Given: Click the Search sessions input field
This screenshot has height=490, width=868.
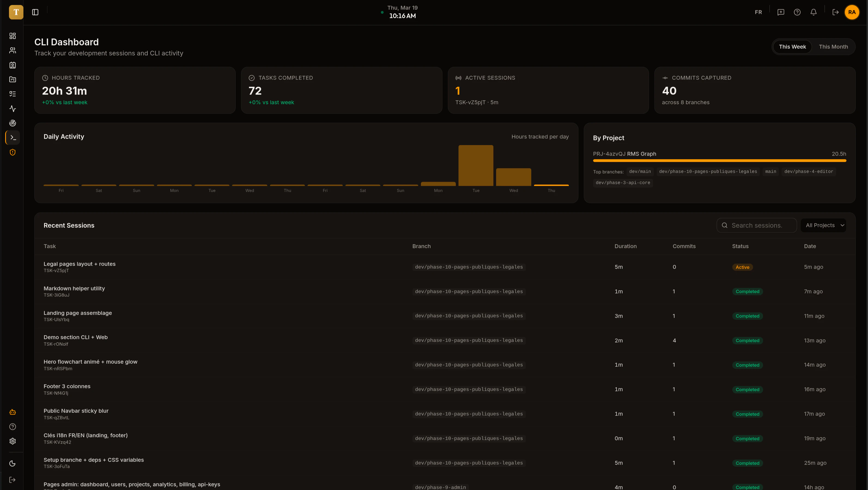Looking at the screenshot, I should click(x=757, y=225).
